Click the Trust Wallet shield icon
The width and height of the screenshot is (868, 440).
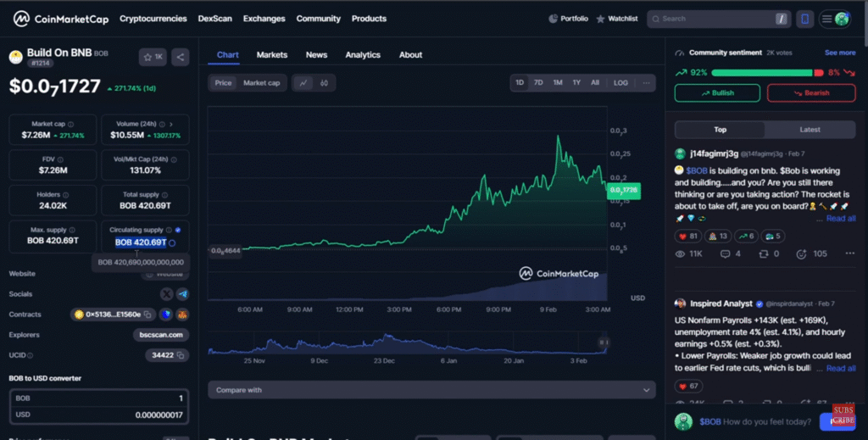(x=165, y=315)
